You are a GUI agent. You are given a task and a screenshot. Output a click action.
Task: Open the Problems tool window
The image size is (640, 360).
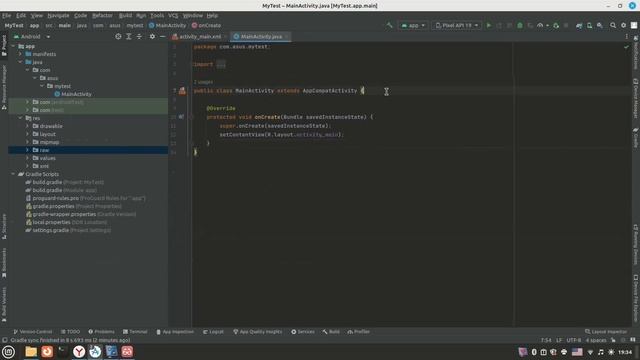click(101, 331)
